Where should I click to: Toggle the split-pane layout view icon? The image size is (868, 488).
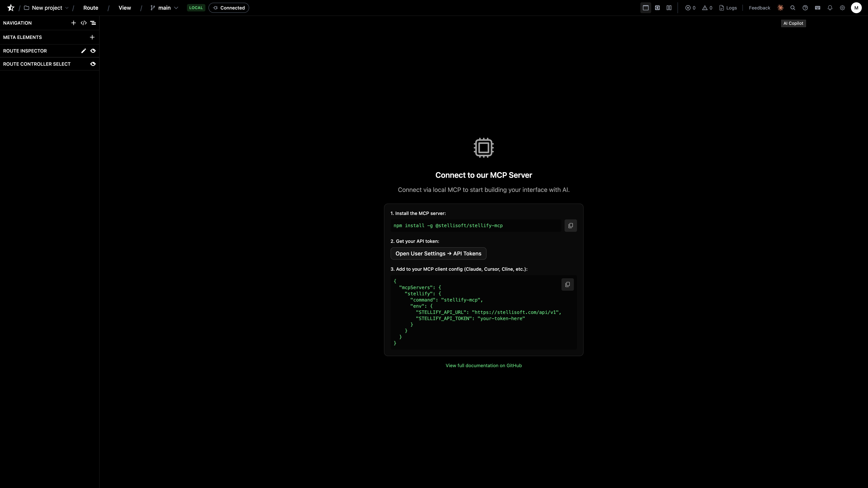pos(669,7)
